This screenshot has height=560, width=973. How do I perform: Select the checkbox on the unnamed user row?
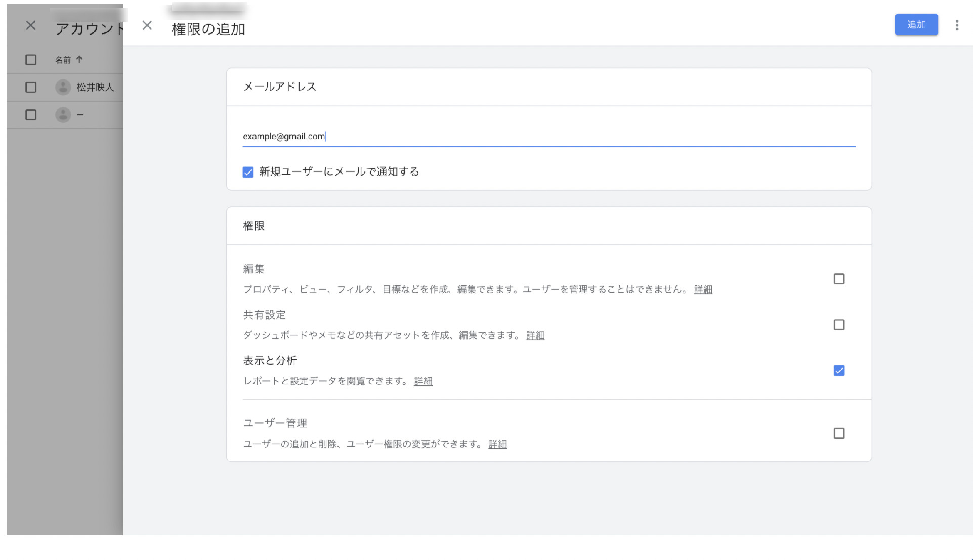click(30, 115)
